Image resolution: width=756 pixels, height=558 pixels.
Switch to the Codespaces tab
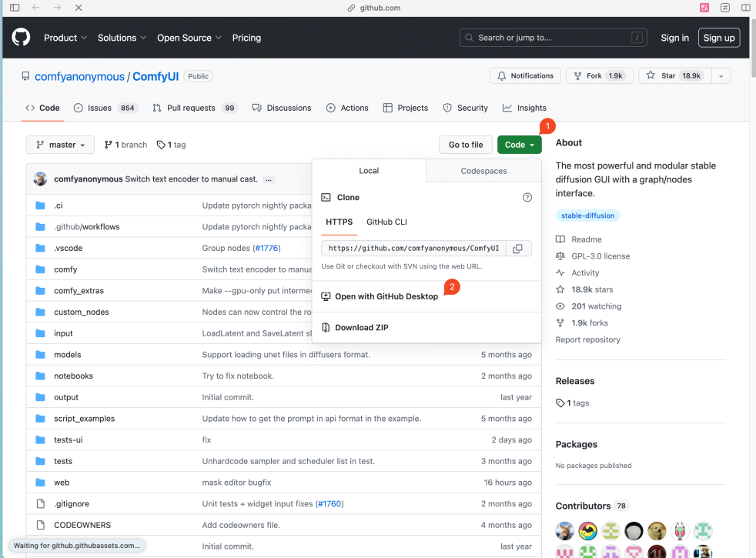pyautogui.click(x=483, y=171)
